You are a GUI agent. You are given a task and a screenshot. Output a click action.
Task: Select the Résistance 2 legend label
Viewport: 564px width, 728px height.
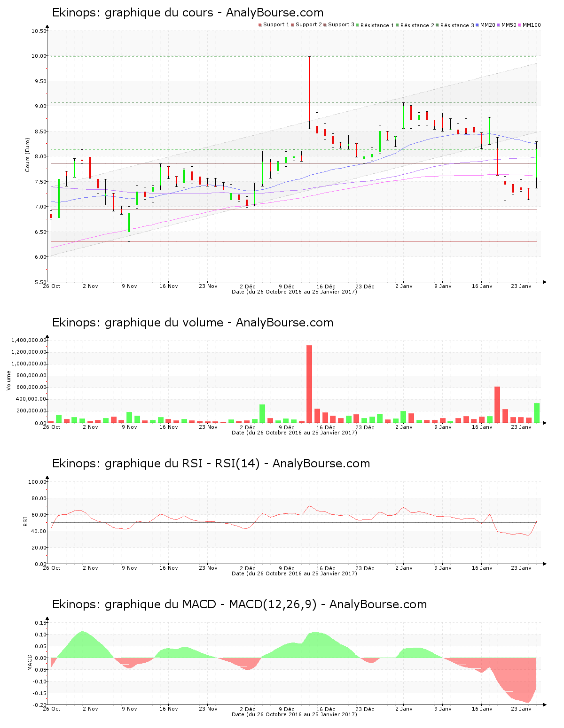coord(417,25)
